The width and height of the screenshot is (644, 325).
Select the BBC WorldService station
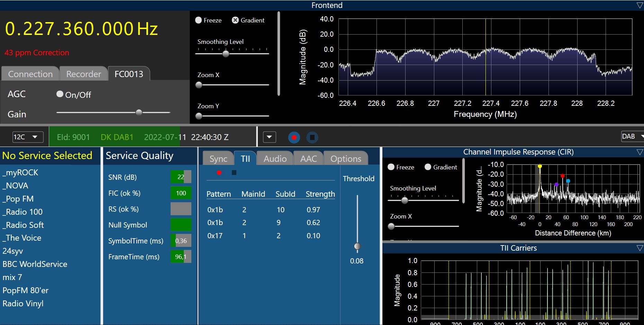(x=35, y=264)
